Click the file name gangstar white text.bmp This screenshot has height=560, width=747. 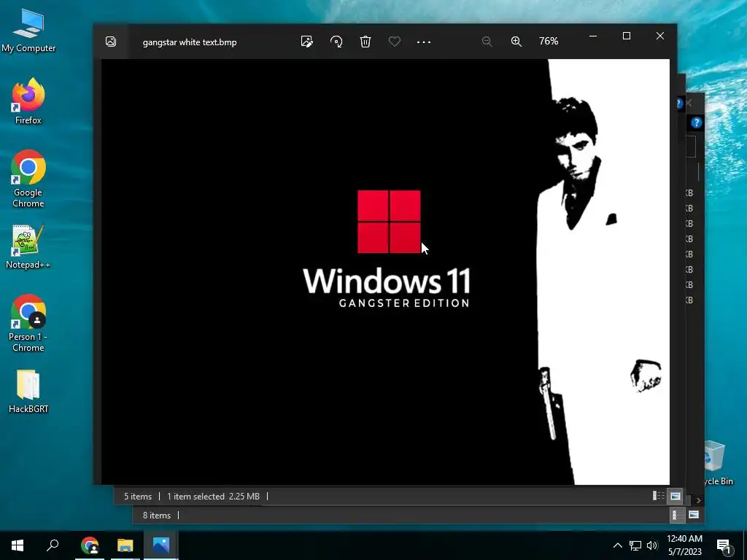[190, 42]
